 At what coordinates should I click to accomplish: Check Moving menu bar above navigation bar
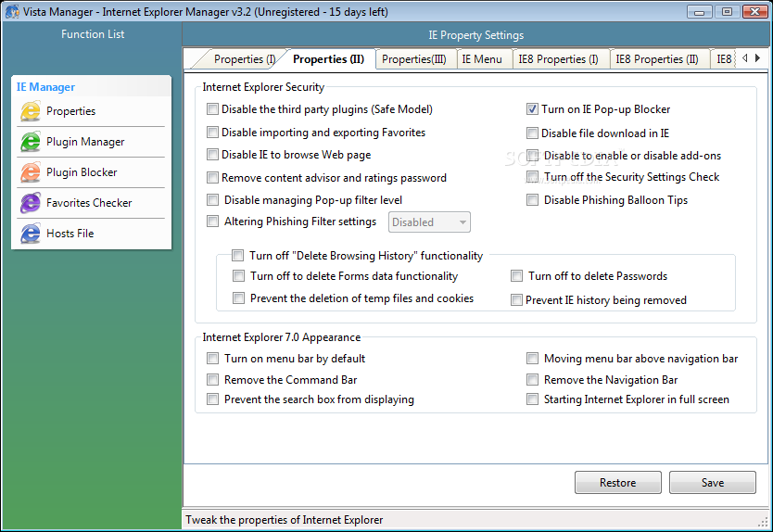click(x=532, y=359)
